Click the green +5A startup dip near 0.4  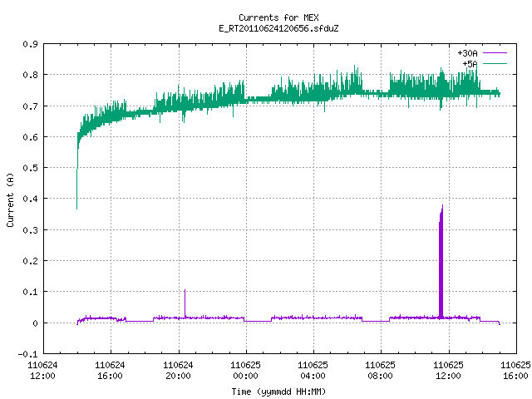tap(77, 189)
